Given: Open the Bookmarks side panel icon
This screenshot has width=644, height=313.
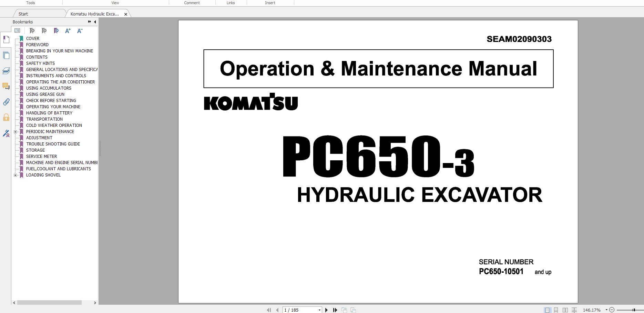Looking at the screenshot, I should pyautogui.click(x=6, y=40).
